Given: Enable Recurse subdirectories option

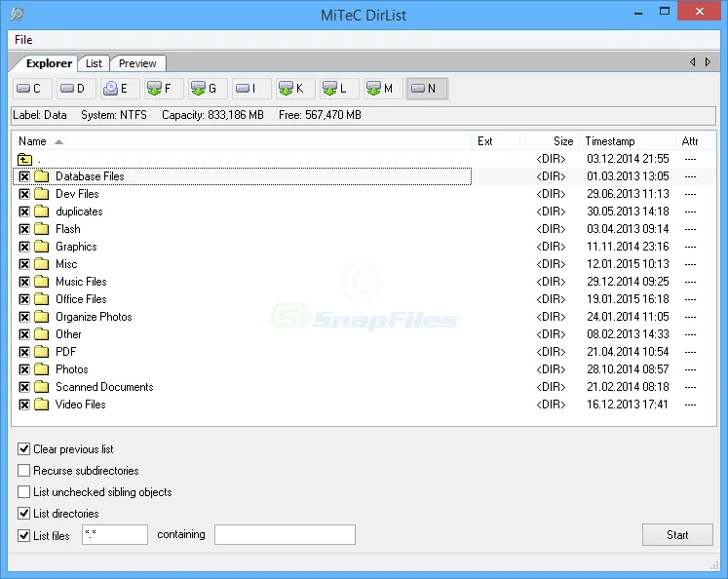Looking at the screenshot, I should [x=23, y=471].
